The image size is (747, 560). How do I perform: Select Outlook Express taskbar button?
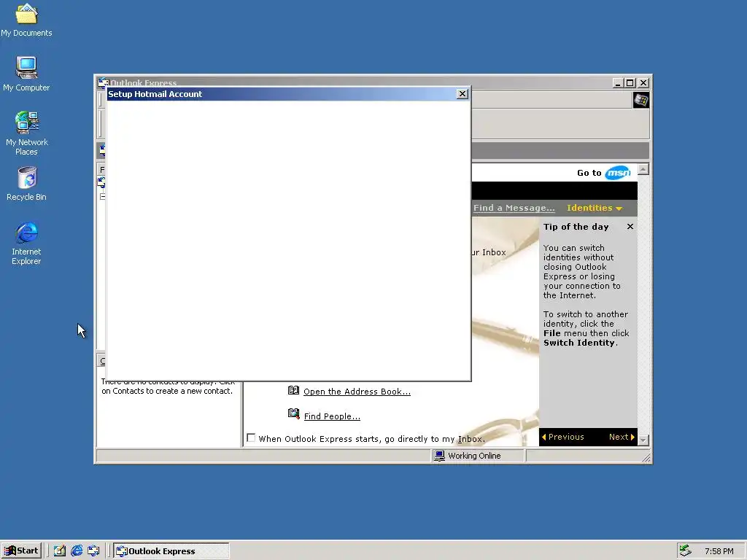[x=171, y=551]
